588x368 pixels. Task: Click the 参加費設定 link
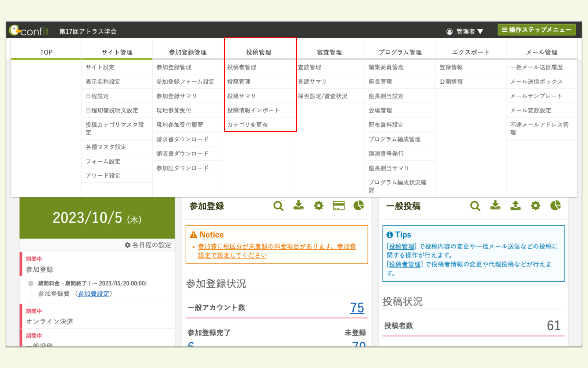click(93, 293)
